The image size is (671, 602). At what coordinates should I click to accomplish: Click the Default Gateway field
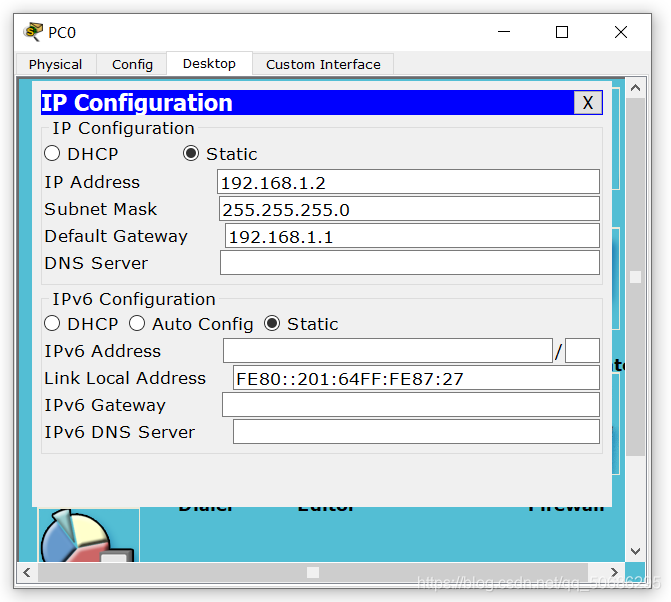point(412,236)
